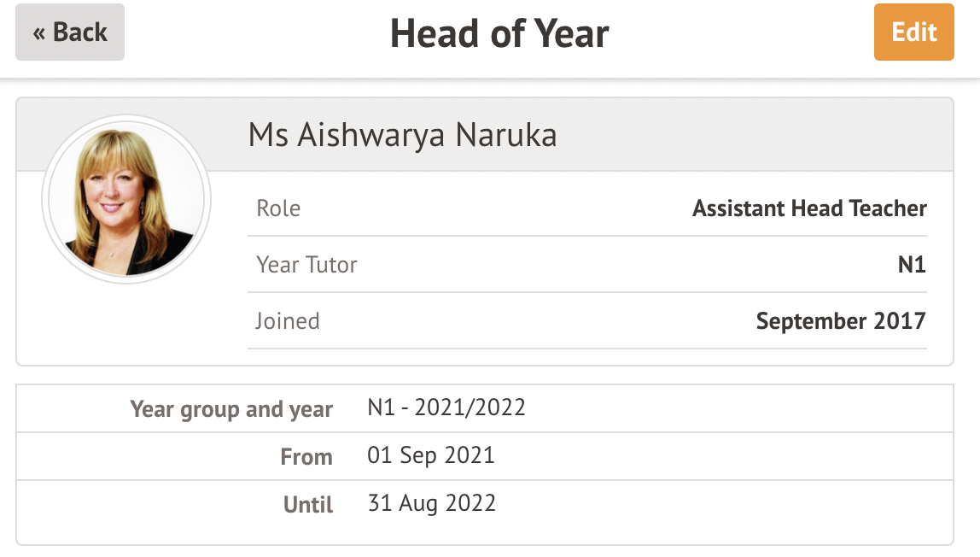Screen dimensions: 980x557
Task: Select the September 2017 joined date
Action: [841, 321]
